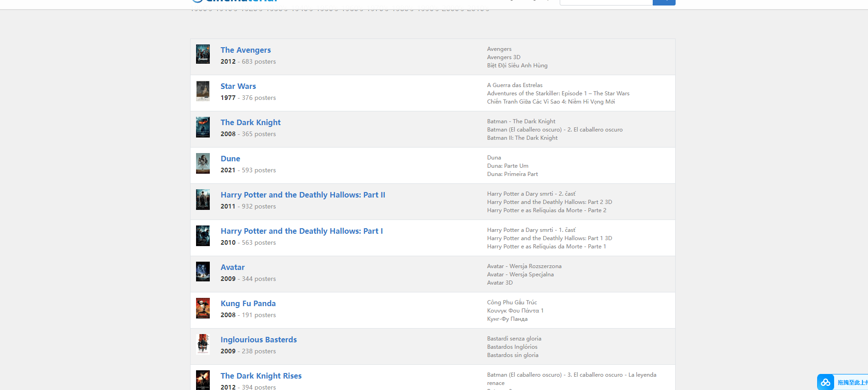Select alternate title "Duna: Parte Um"
This screenshot has width=868, height=390.
pos(508,166)
